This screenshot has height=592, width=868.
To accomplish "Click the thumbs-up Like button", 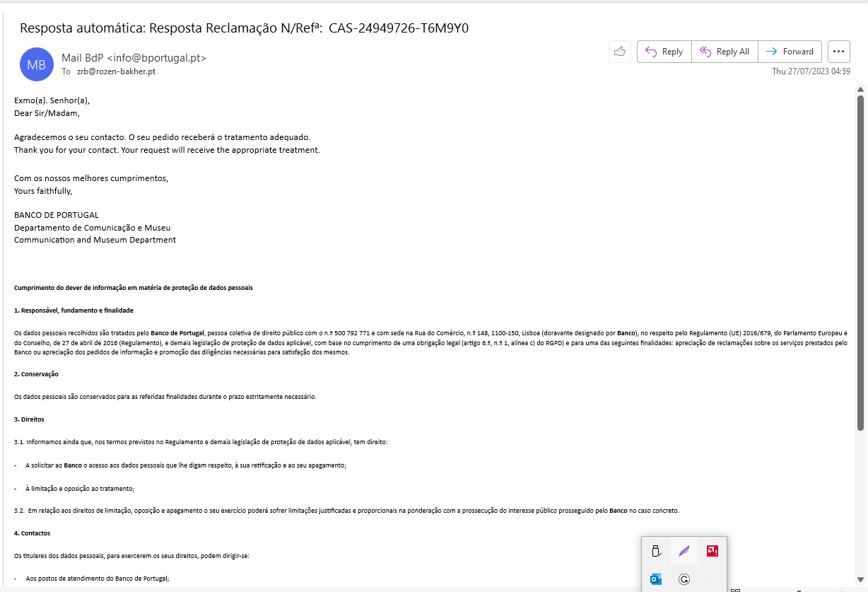I will 620,52.
